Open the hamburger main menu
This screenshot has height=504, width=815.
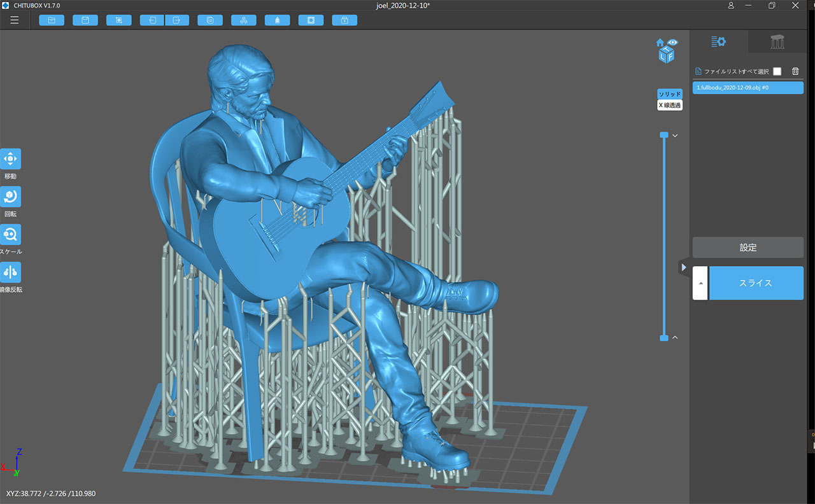tap(14, 20)
